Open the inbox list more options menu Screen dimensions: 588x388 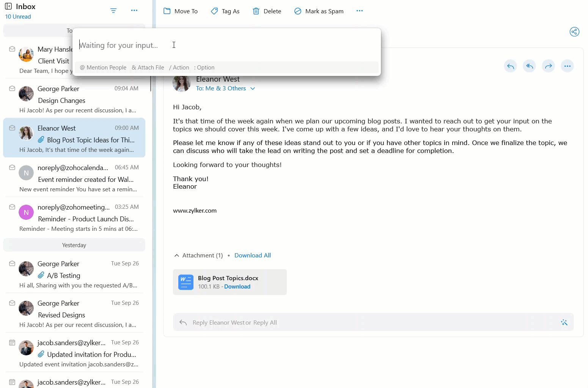point(134,11)
